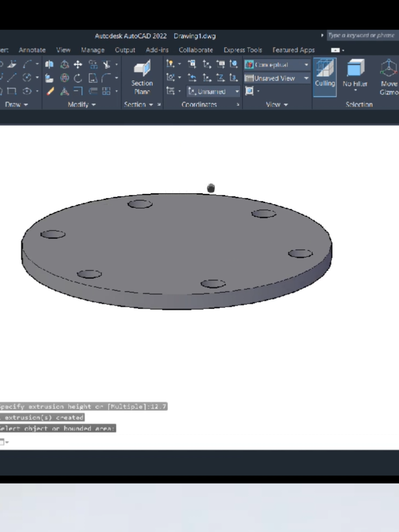
Task: Click the ribbon minimize toggle button
Action: pos(335,50)
